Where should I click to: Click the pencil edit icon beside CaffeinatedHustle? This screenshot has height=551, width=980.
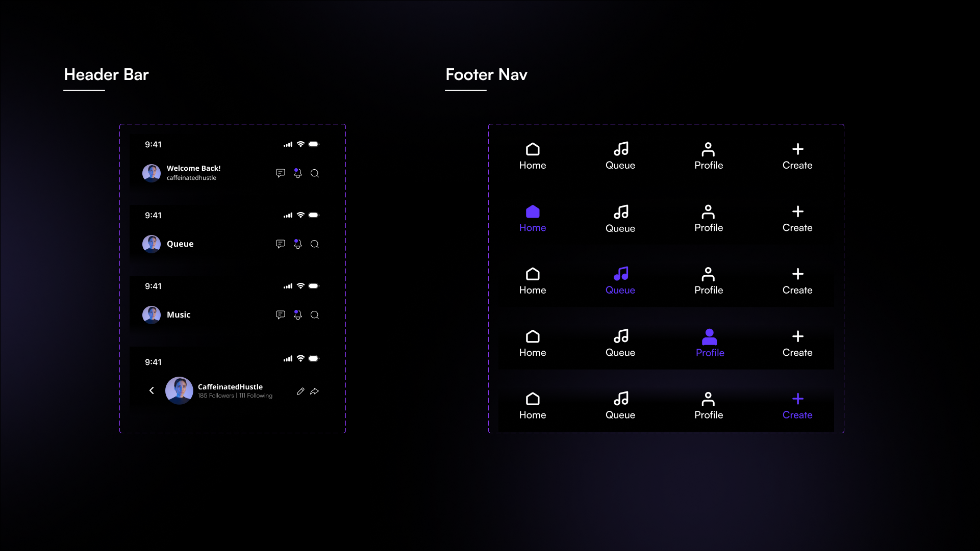coord(300,391)
